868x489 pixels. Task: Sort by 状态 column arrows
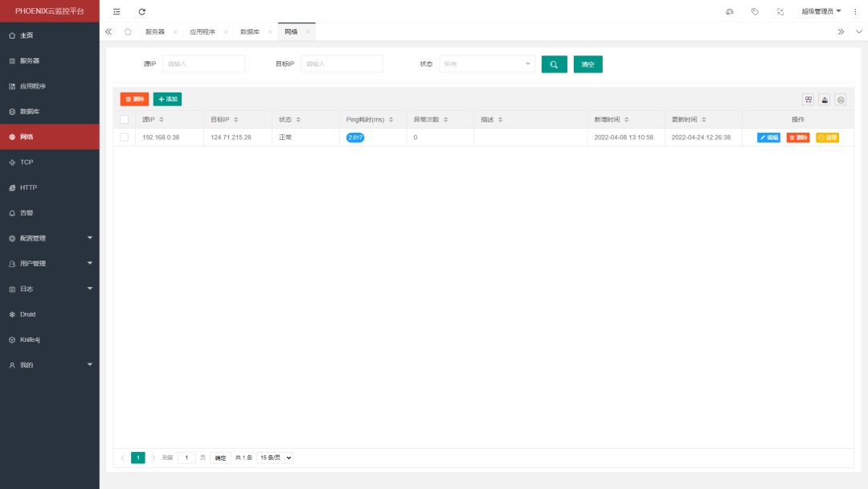pyautogui.click(x=298, y=120)
